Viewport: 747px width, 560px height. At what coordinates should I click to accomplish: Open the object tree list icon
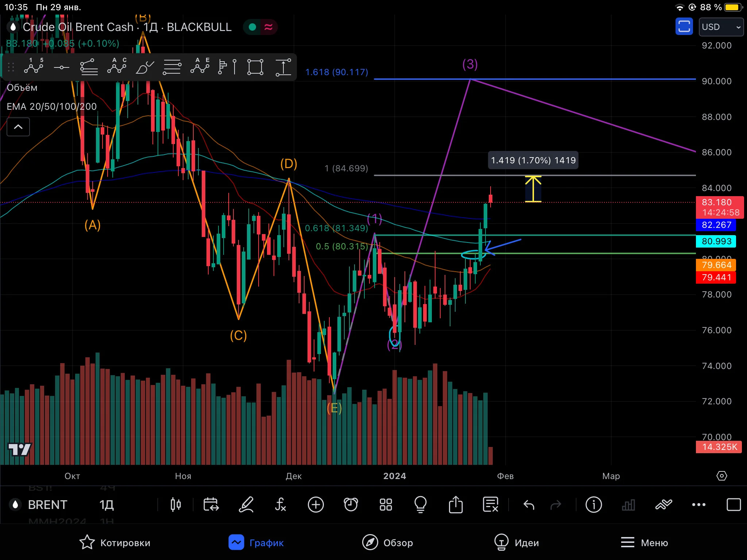tap(491, 505)
